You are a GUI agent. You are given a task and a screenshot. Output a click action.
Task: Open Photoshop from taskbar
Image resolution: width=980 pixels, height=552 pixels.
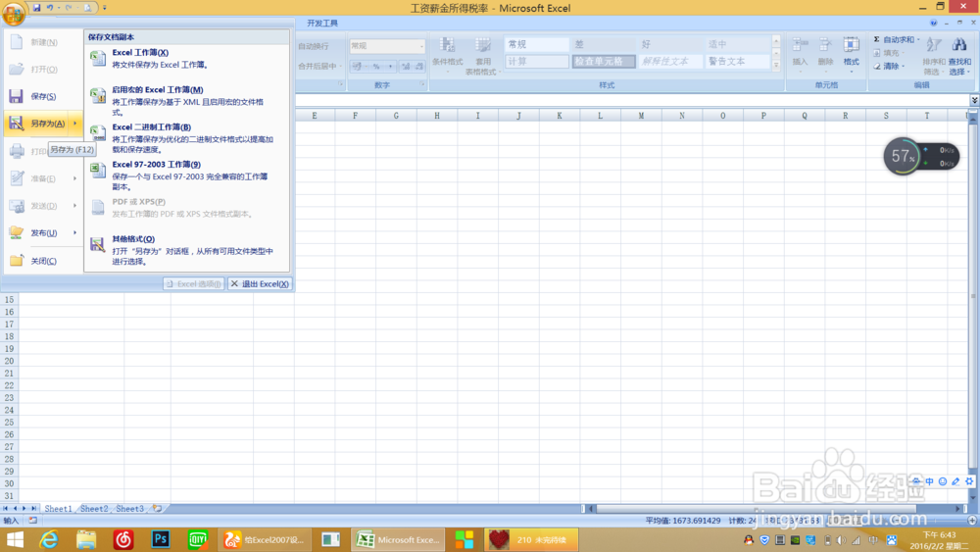click(x=161, y=539)
